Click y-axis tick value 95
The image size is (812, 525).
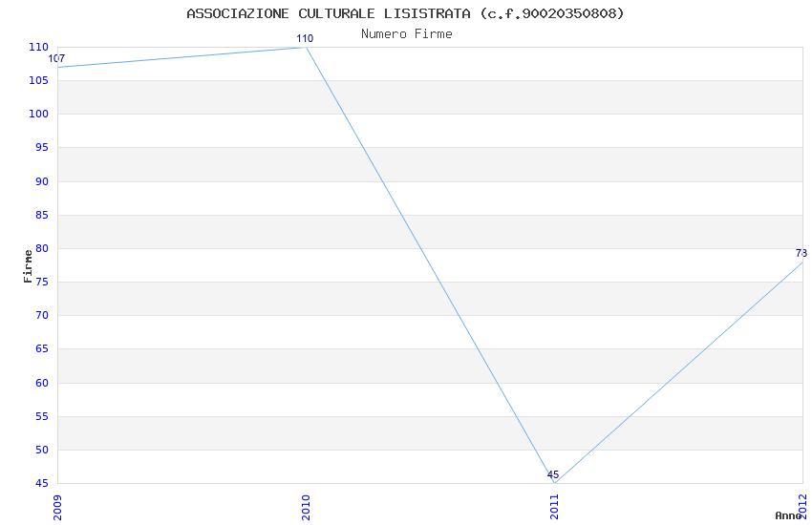tap(42, 148)
